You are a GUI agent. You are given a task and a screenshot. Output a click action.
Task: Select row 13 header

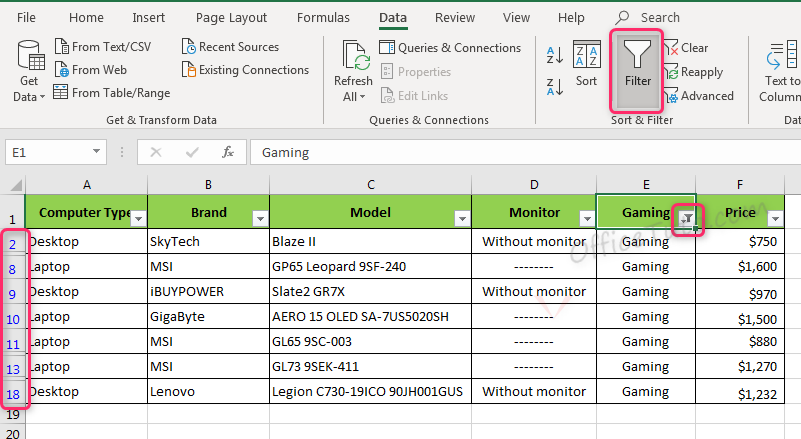(12, 369)
